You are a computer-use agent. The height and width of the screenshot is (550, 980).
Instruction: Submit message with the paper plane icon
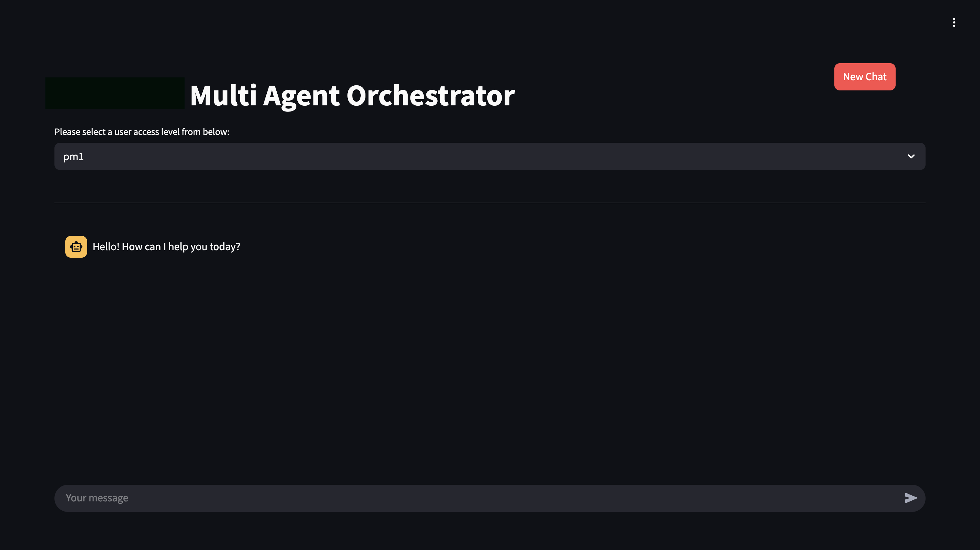coord(910,498)
